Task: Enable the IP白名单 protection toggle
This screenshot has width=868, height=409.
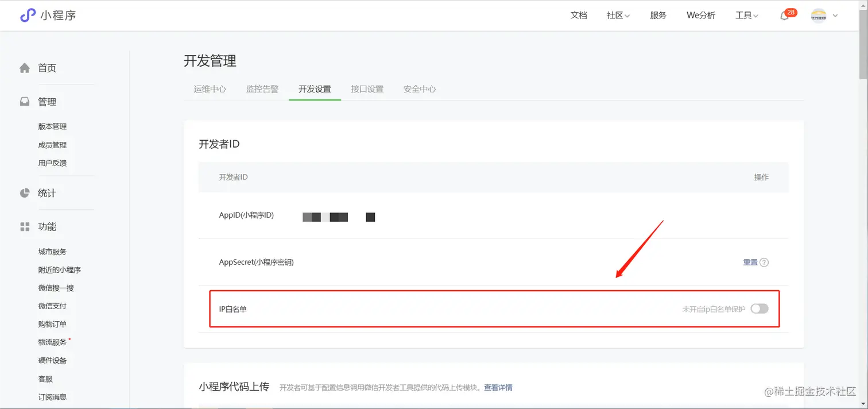Action: (759, 309)
